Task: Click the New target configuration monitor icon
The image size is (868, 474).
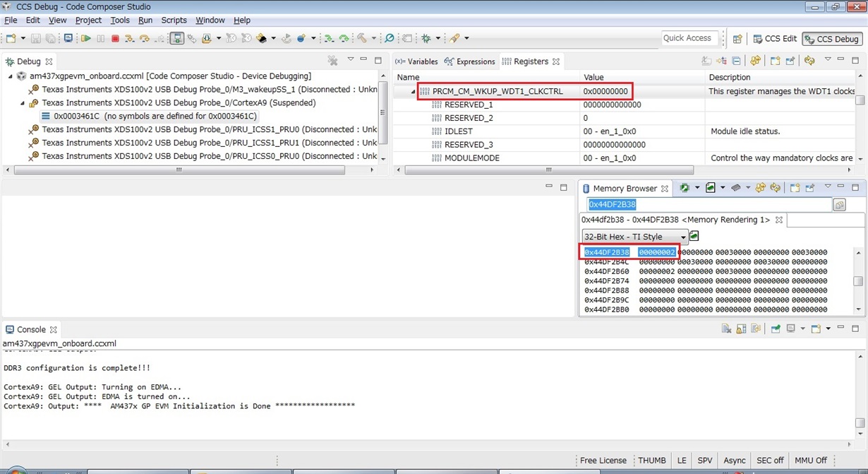Action: click(68, 38)
